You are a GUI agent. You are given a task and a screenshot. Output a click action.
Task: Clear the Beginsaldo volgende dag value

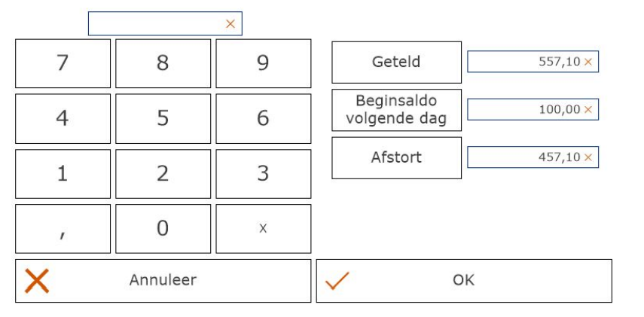588,110
